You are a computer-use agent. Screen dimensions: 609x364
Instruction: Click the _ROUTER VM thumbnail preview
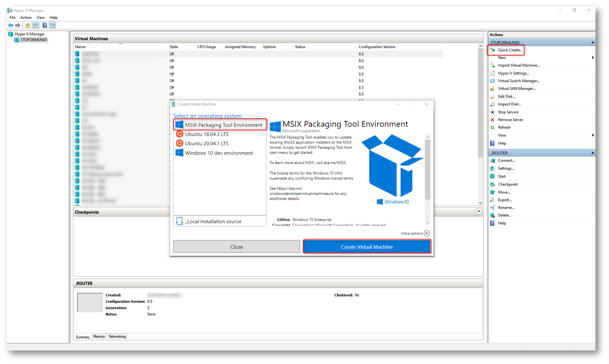(90, 302)
